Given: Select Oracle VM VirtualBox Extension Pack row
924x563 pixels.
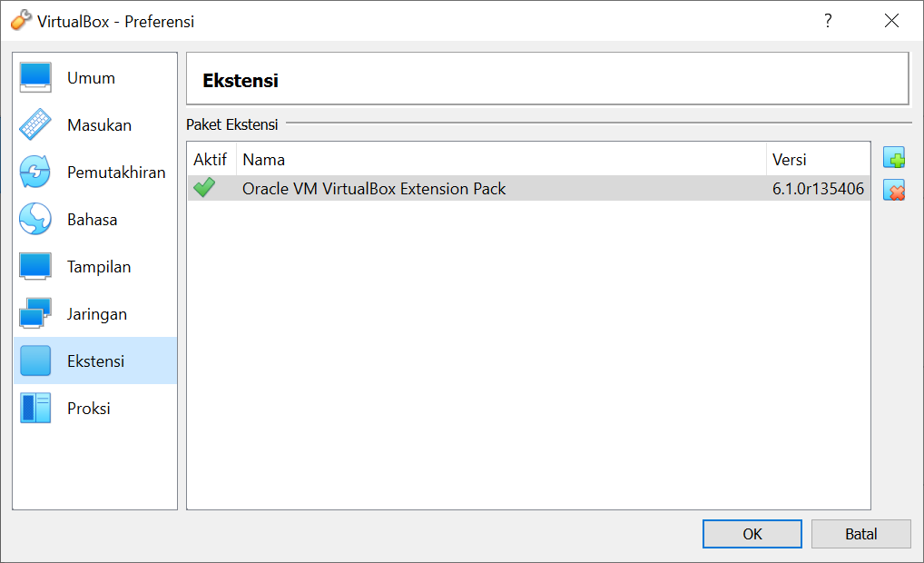Looking at the screenshot, I should click(x=528, y=188).
